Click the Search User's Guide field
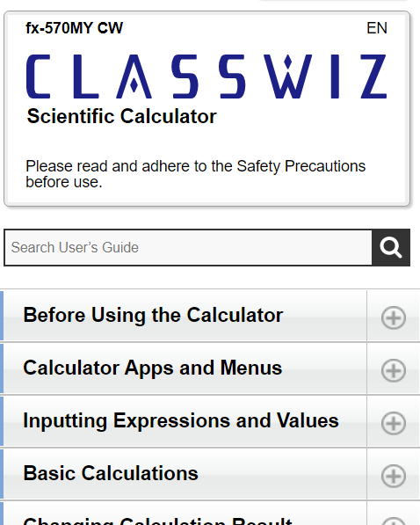420x525 pixels. [x=188, y=247]
